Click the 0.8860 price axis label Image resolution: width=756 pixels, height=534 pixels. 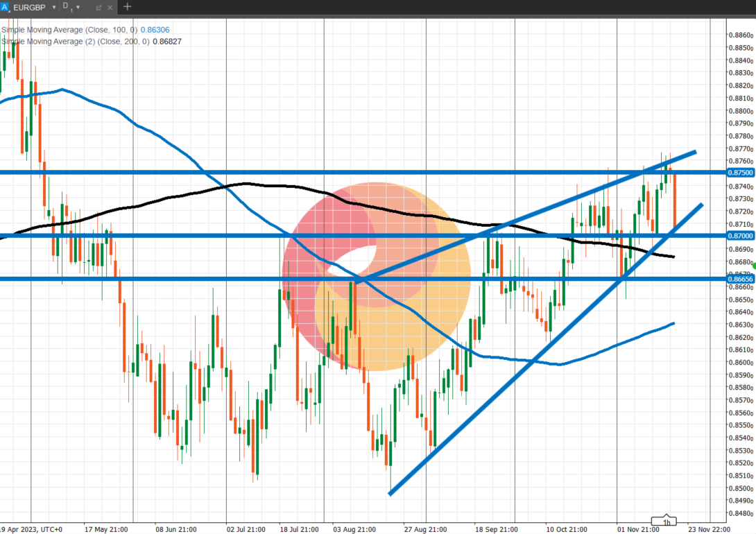coord(740,35)
